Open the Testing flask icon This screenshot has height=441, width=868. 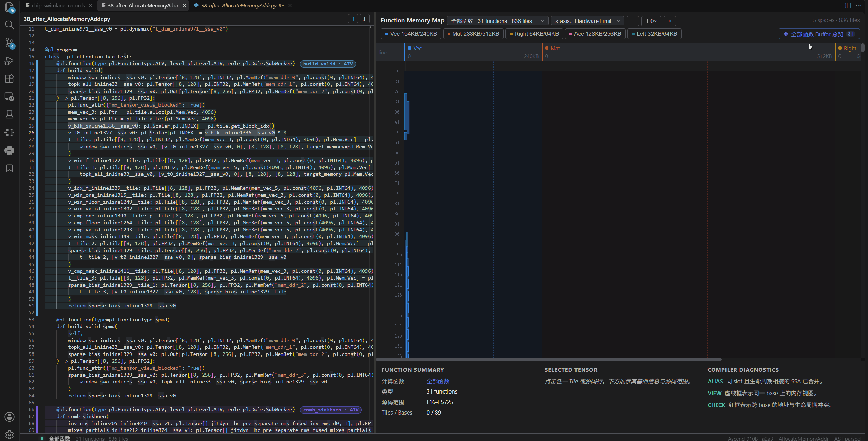10,114
